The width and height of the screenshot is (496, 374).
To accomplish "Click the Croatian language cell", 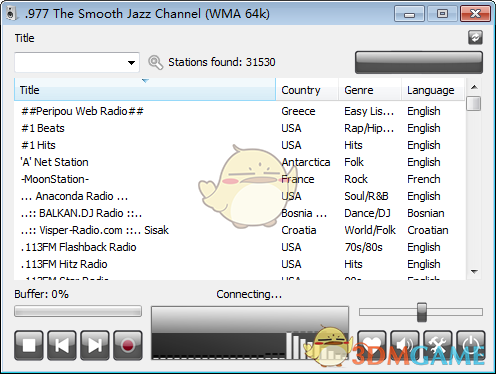I will 428,230.
